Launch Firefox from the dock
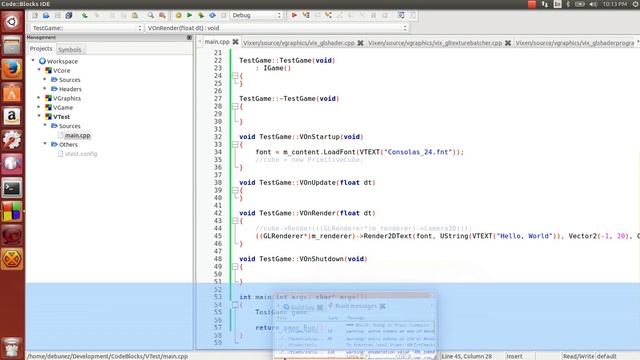Image resolution: width=640 pixels, height=360 pixels. [x=12, y=69]
